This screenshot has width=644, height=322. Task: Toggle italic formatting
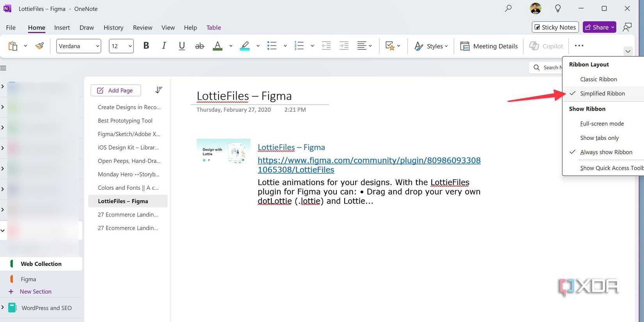164,46
